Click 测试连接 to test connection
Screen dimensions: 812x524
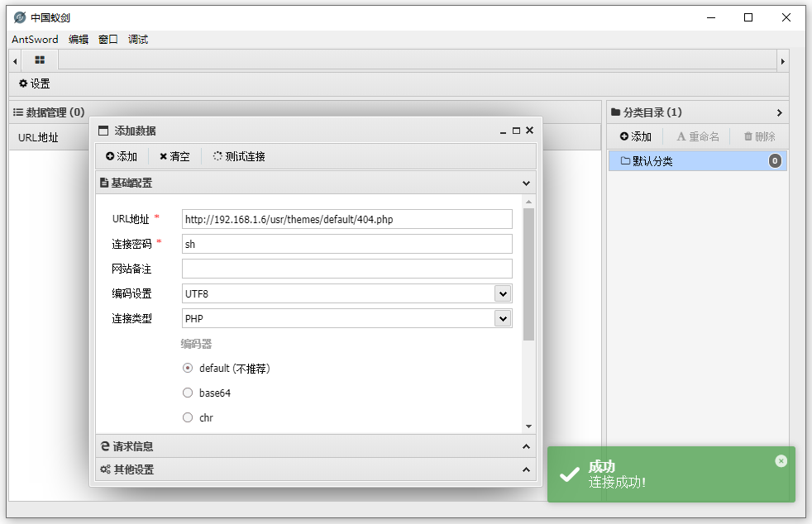239,156
